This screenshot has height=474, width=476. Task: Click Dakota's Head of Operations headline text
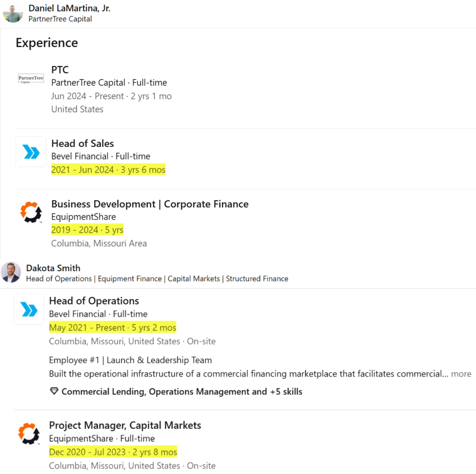pyautogui.click(x=157, y=279)
